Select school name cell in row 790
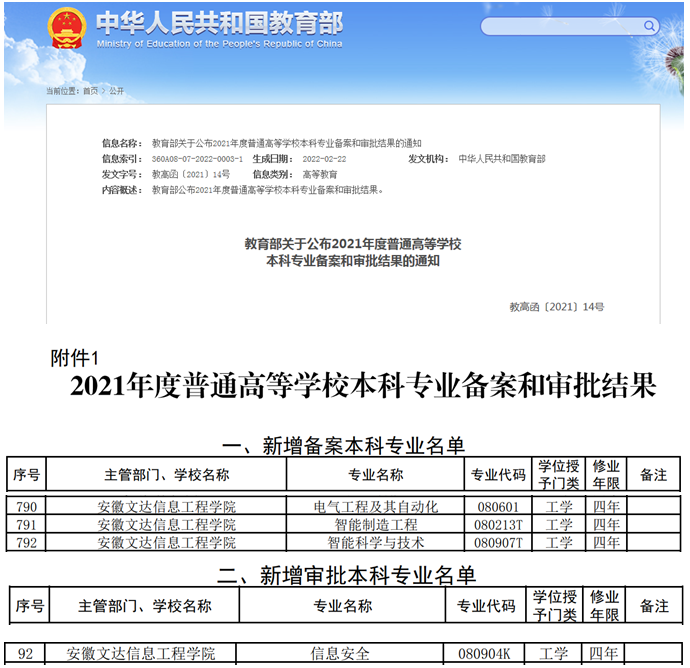Screen dimensions: 690x668 point(166,507)
